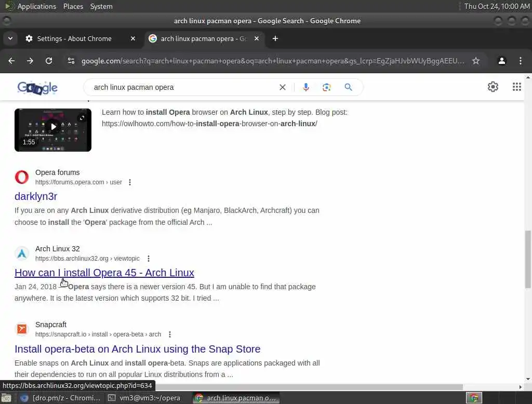
Task: Play the 1:55 Opera install video
Action: pos(53,130)
